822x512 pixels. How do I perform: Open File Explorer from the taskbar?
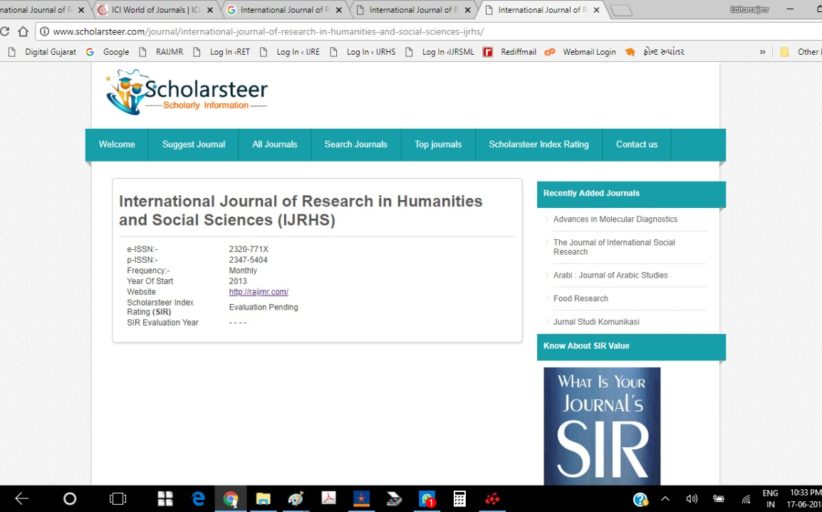point(263,499)
